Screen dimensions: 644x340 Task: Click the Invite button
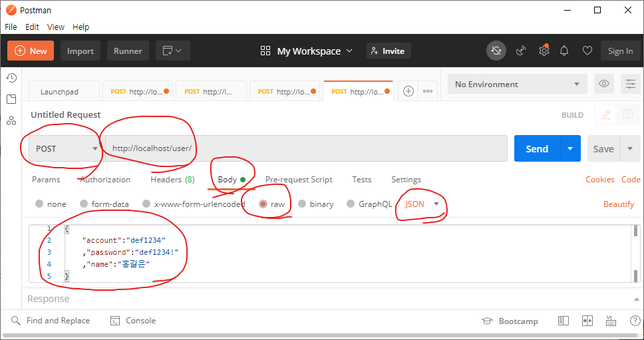pos(389,51)
